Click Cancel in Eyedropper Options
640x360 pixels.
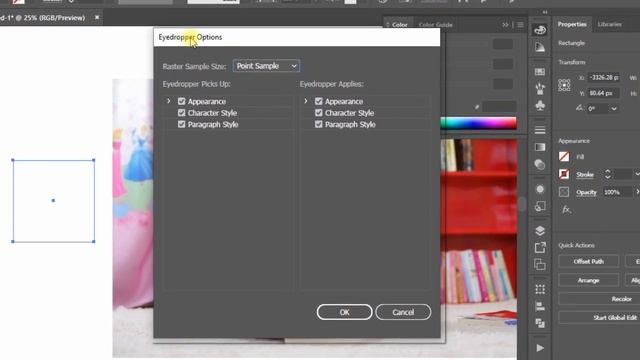403,312
